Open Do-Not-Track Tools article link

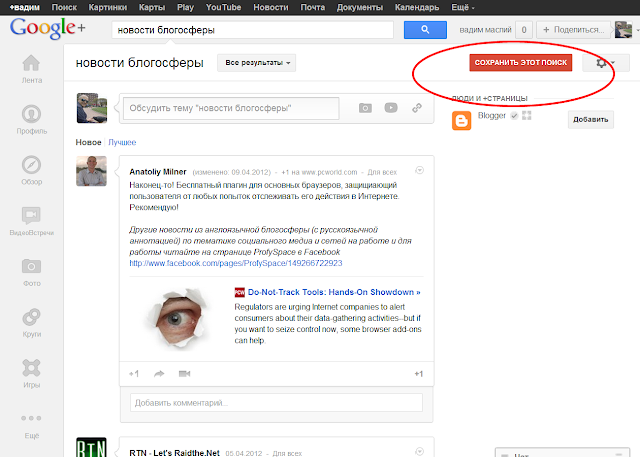[334, 292]
